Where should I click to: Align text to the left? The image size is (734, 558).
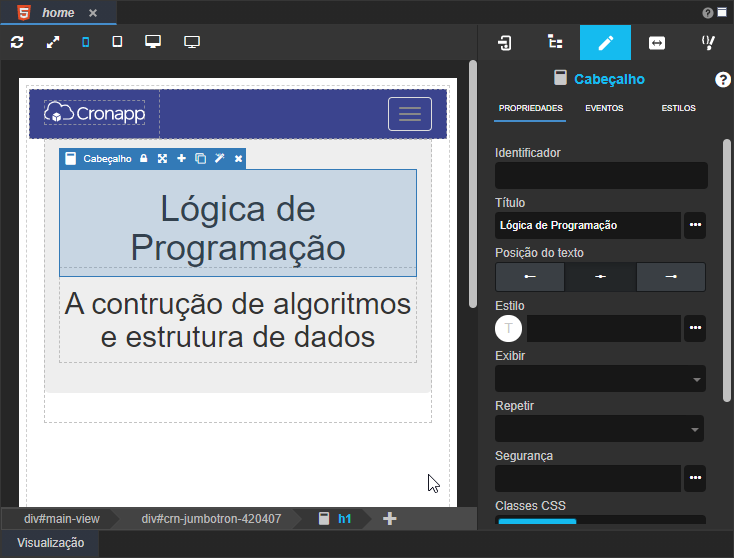pos(530,277)
